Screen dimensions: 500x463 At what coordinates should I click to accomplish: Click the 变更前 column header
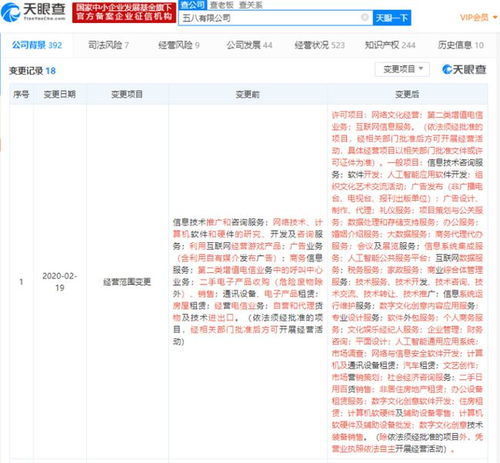pos(247,95)
